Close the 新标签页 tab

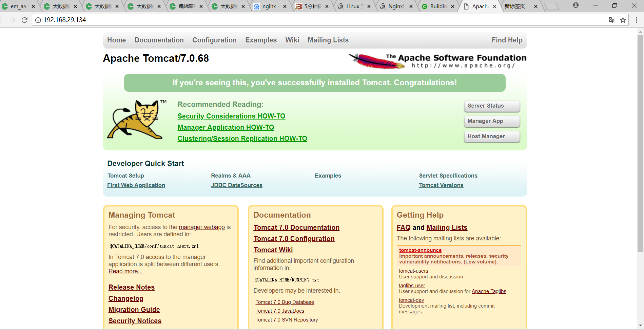click(x=536, y=6)
